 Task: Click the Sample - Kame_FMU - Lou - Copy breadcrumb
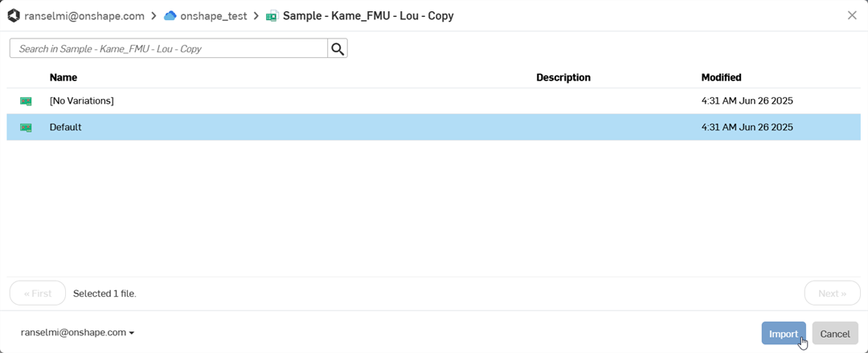(368, 15)
